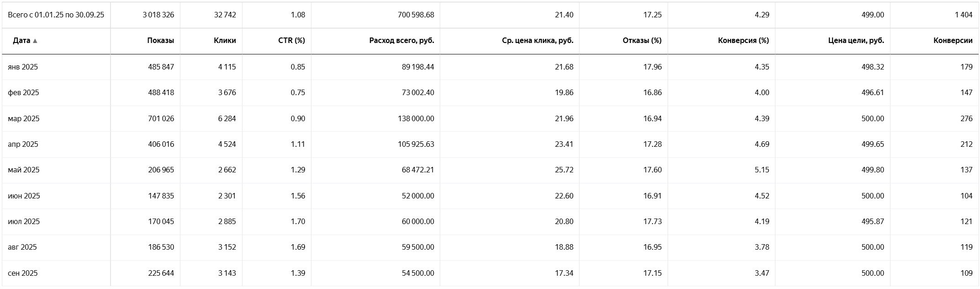
Task: Sort table by Клики column header
Action: point(225,41)
